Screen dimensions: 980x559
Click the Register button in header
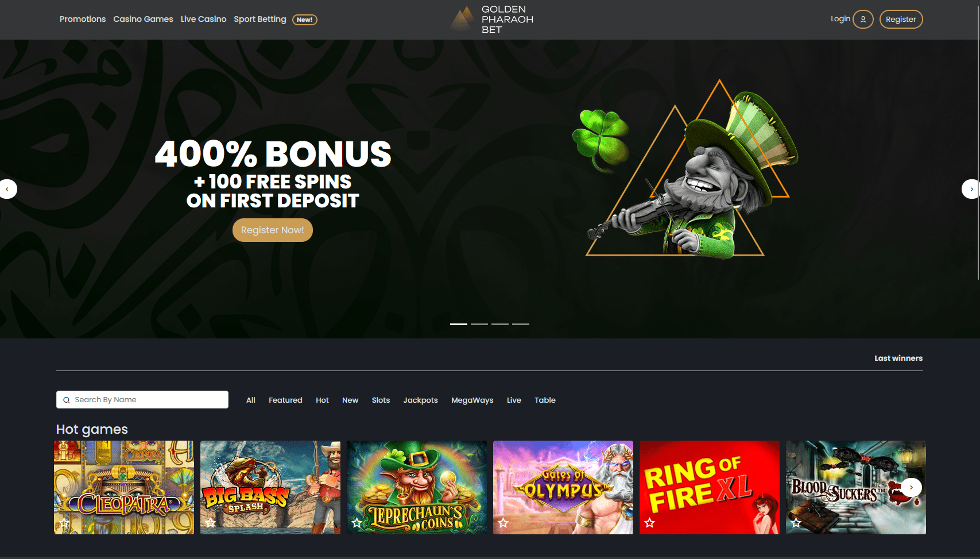pos(901,19)
